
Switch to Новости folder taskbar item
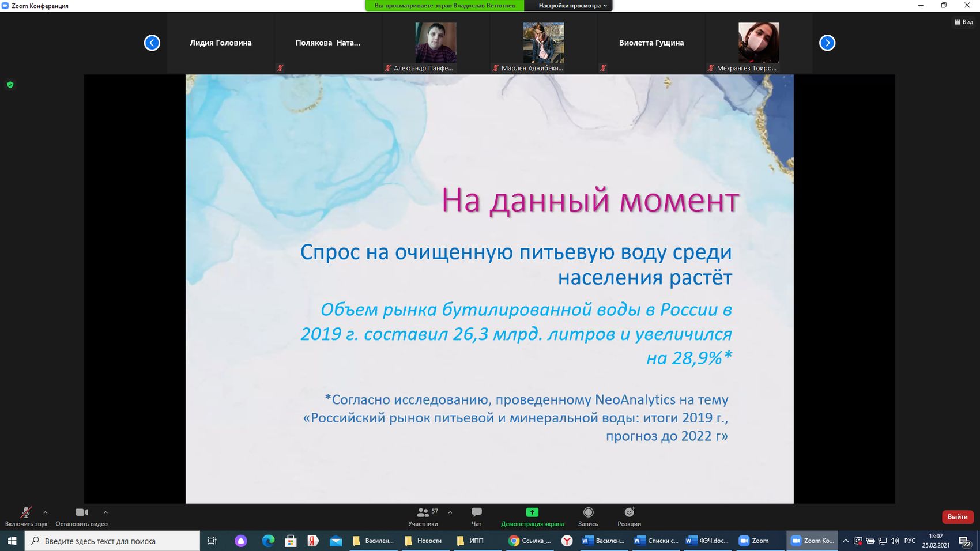(x=423, y=541)
